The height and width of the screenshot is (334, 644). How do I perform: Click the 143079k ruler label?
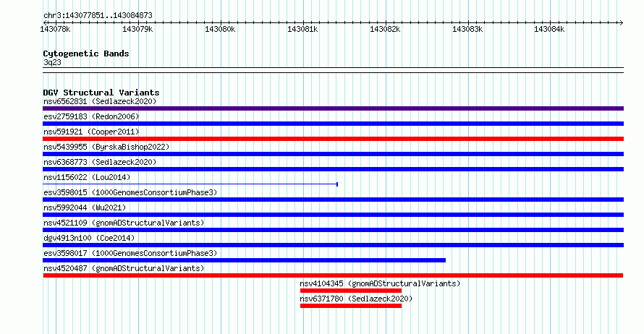(137, 30)
